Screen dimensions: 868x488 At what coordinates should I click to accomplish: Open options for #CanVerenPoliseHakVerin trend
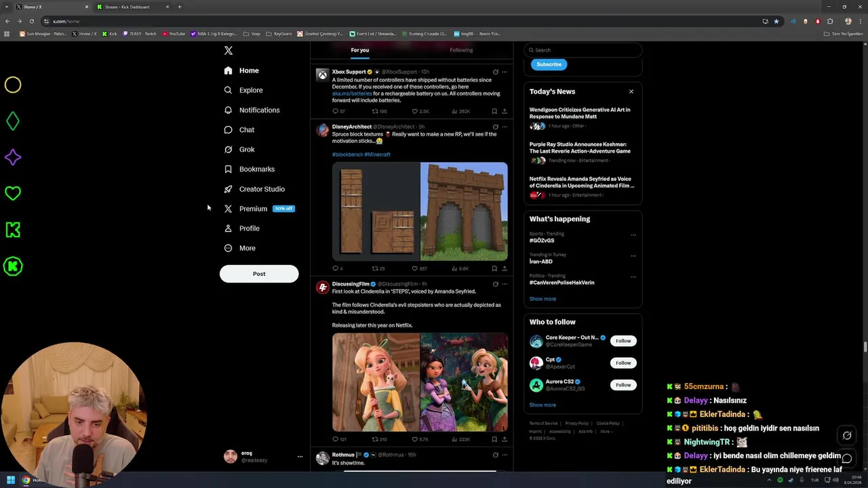633,277
